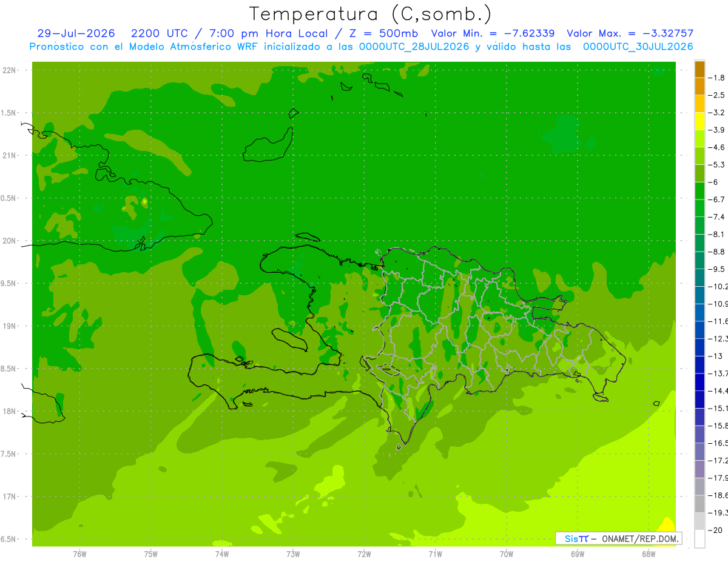Click the '-11.6' legend value
This screenshot has height=562, width=728.
click(718, 321)
